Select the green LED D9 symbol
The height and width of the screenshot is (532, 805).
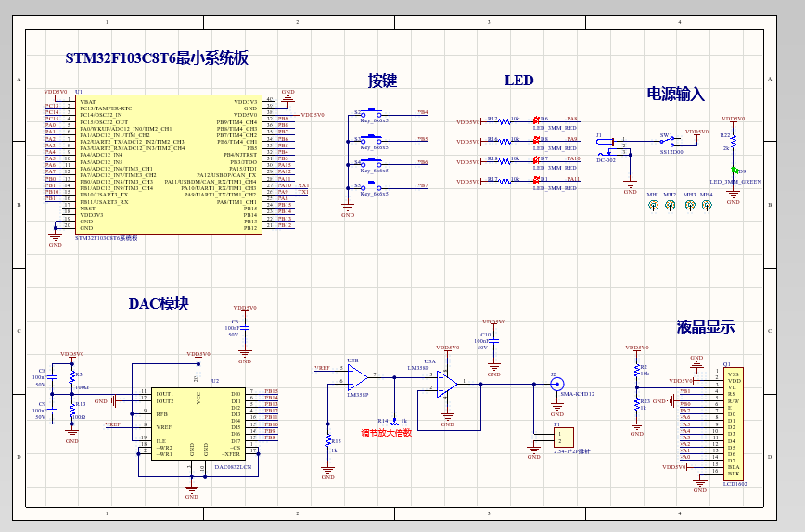click(x=735, y=170)
